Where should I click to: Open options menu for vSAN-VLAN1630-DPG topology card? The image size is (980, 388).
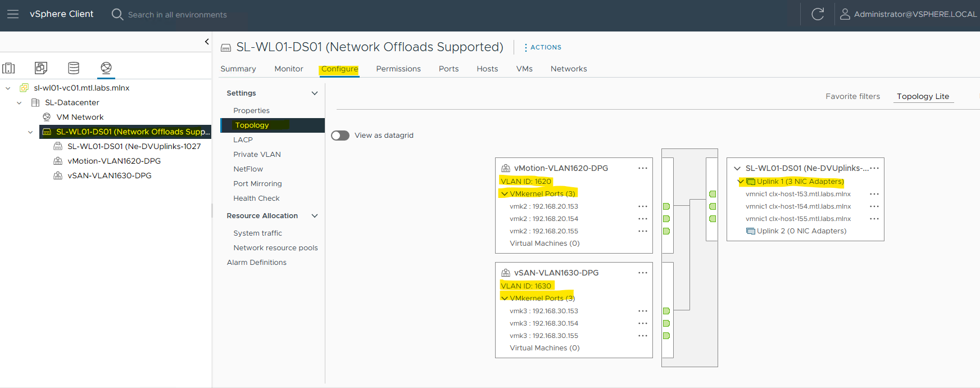(643, 273)
